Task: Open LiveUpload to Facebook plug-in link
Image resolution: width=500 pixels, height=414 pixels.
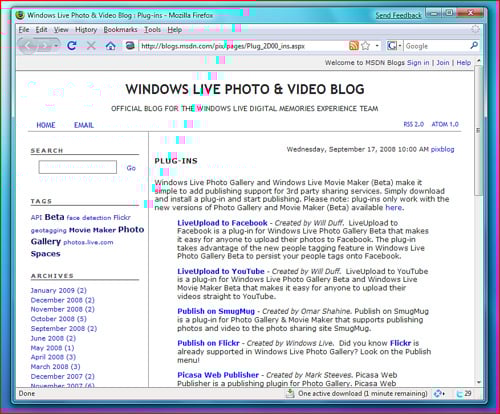Action: tap(222, 223)
